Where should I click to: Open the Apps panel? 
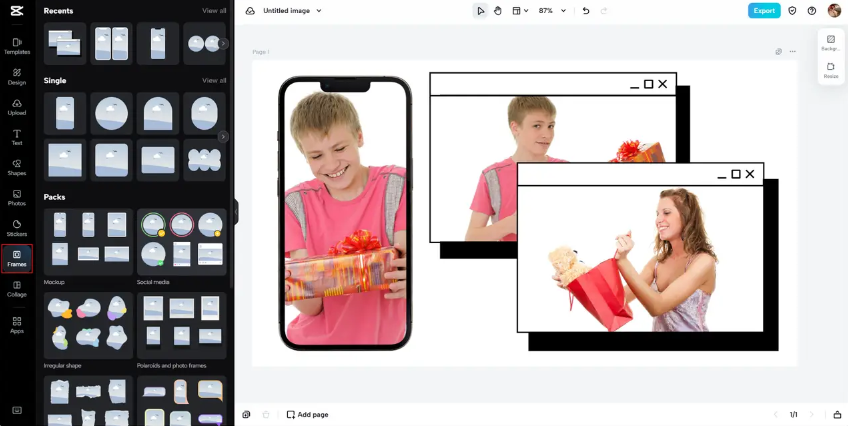[16, 324]
